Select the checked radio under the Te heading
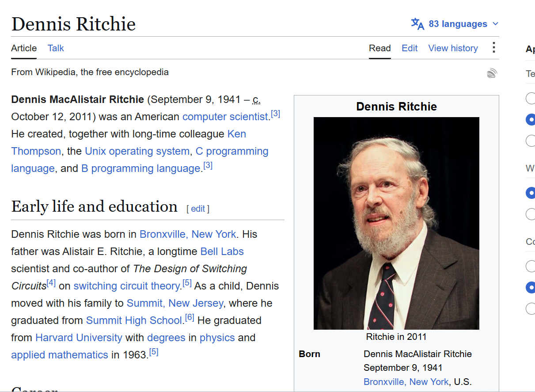The width and height of the screenshot is (535, 392). click(x=531, y=119)
